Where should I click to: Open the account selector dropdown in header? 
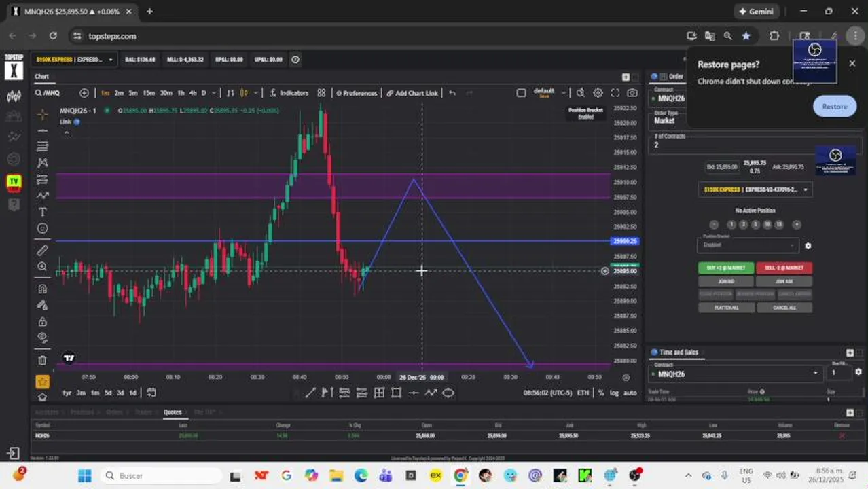(75, 60)
